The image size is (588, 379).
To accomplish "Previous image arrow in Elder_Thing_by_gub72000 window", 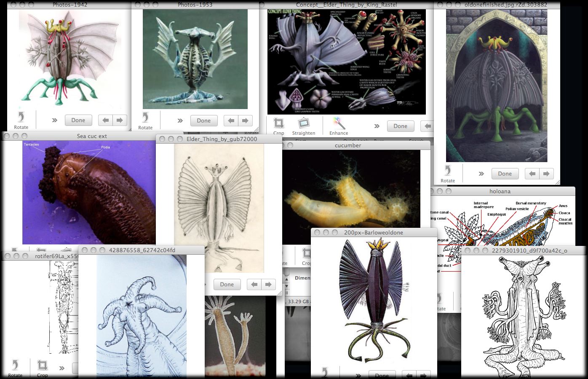I will tap(254, 284).
